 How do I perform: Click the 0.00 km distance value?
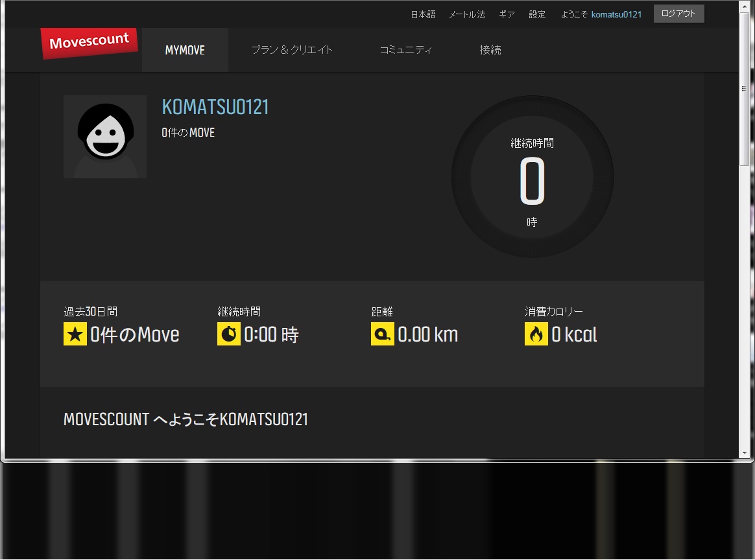[428, 334]
